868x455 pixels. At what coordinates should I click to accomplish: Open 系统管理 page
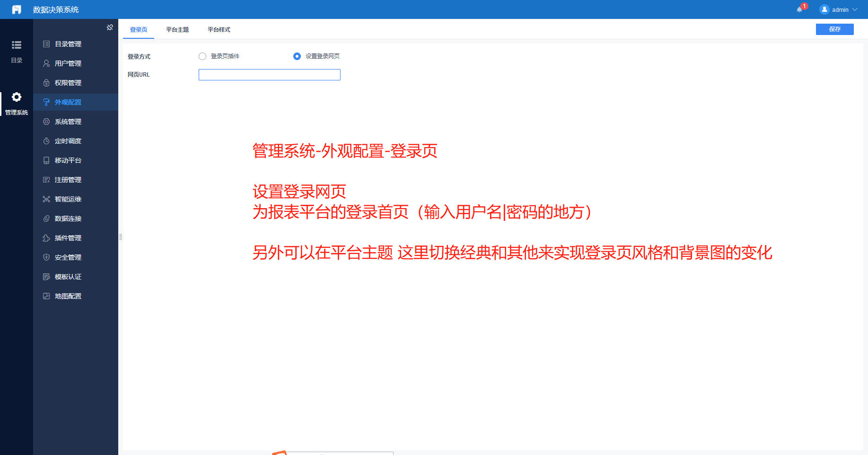point(76,122)
